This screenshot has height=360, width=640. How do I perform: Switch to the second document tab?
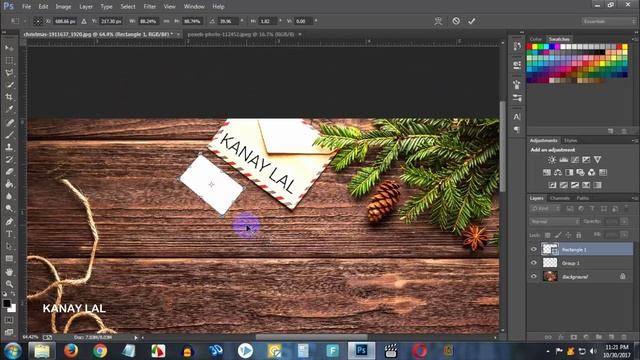pyautogui.click(x=241, y=34)
